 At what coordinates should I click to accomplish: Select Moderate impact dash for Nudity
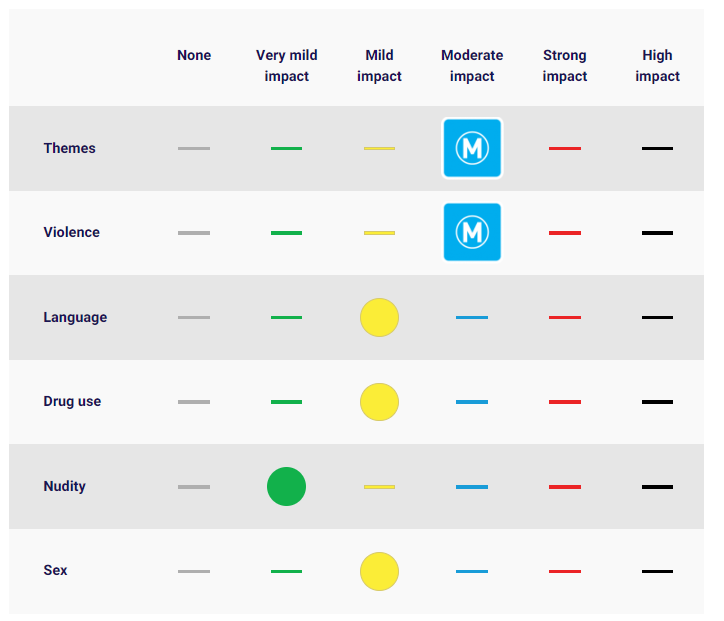(472, 487)
